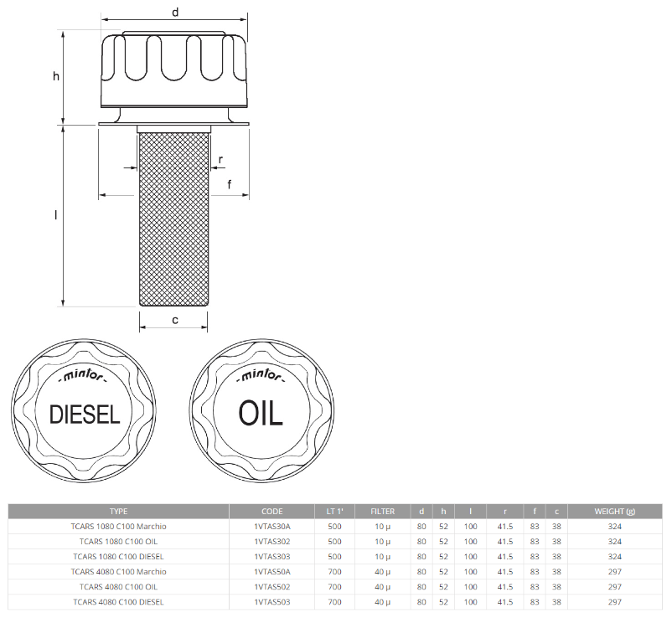Select the TYPE column header
Viewport: 672px width, 623px height.
pos(119,511)
